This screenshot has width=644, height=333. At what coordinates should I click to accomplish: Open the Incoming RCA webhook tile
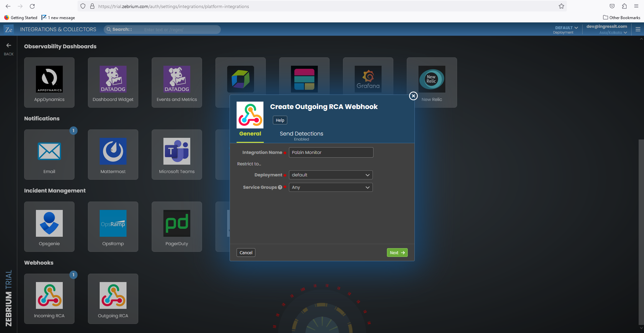[49, 299]
